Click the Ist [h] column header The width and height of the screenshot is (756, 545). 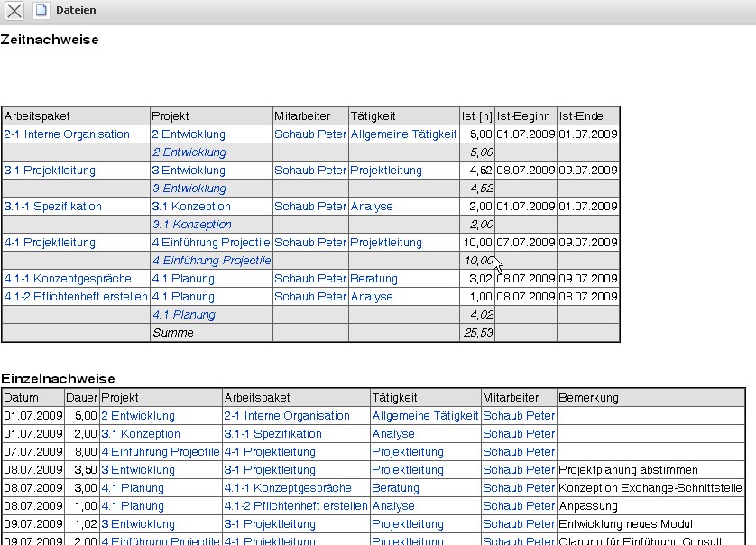[476, 116]
